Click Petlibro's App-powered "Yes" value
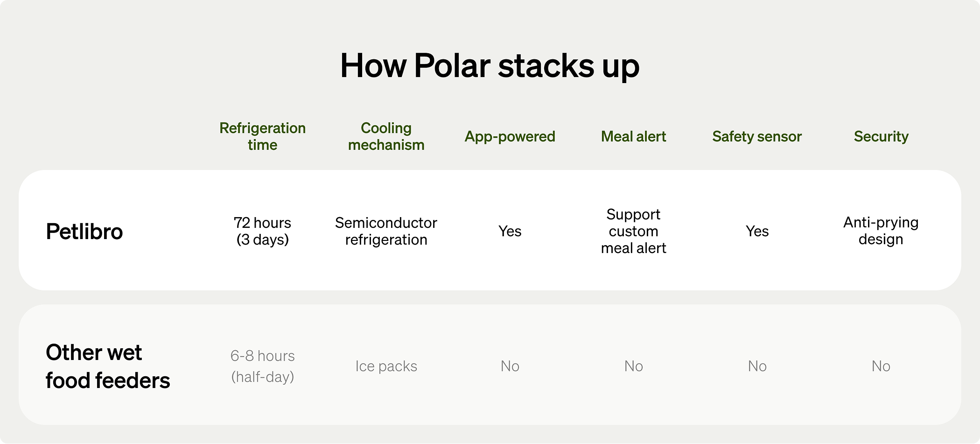 [510, 231]
